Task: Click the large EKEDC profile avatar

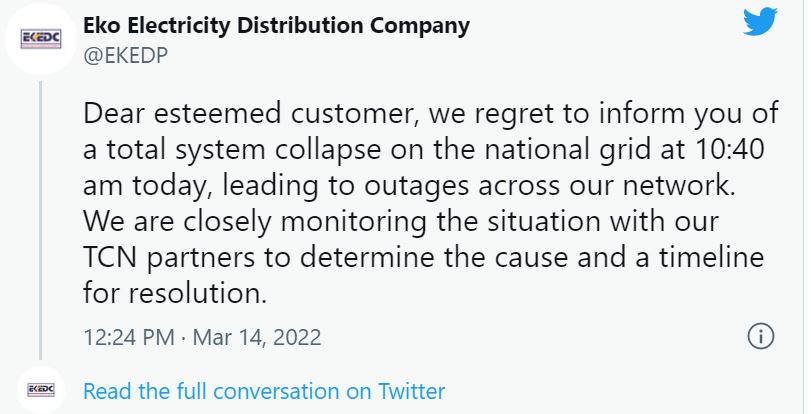Action: pyautogui.click(x=40, y=39)
